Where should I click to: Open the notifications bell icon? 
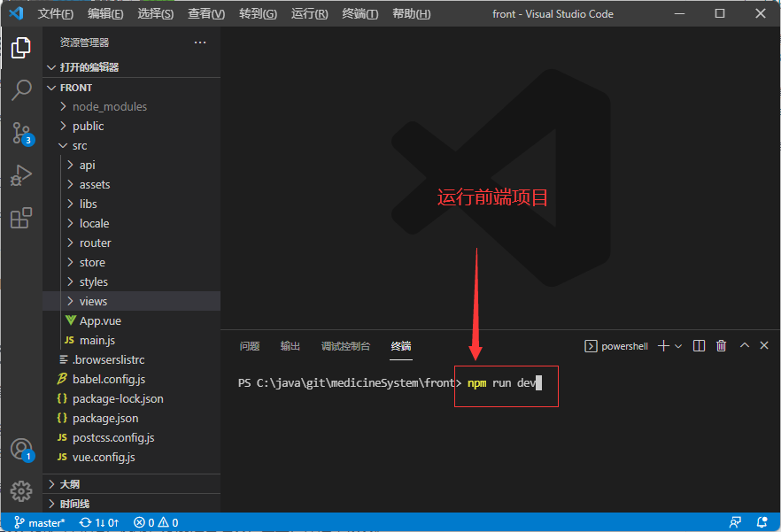762,522
